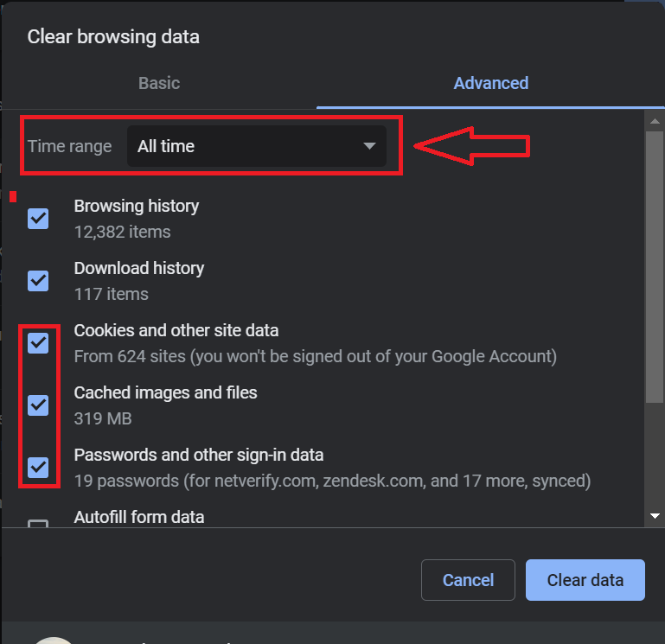Click the Browsing history label text
This screenshot has width=665, height=644.
coord(137,206)
